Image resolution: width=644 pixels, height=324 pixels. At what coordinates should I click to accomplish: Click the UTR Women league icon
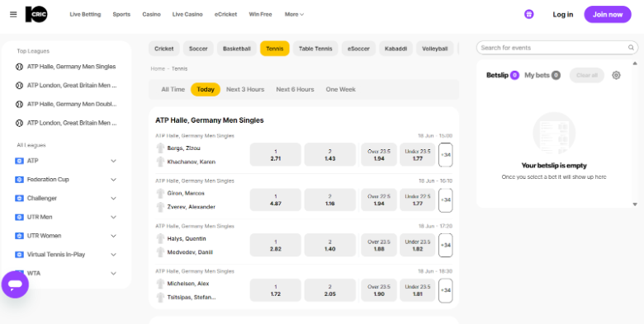point(19,236)
